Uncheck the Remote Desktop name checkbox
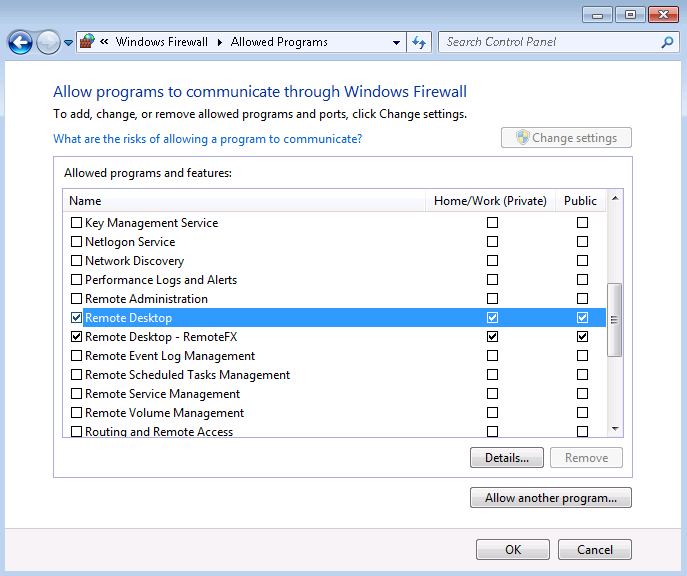 pos(76,318)
